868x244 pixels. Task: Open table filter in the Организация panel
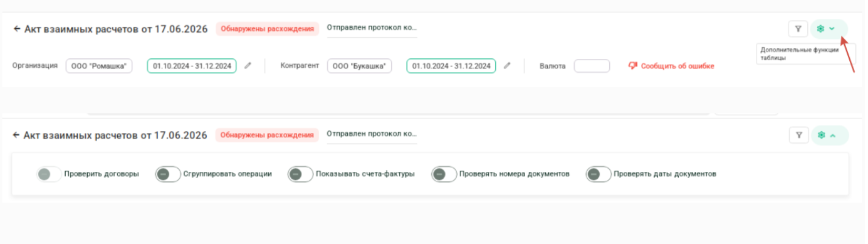798,29
